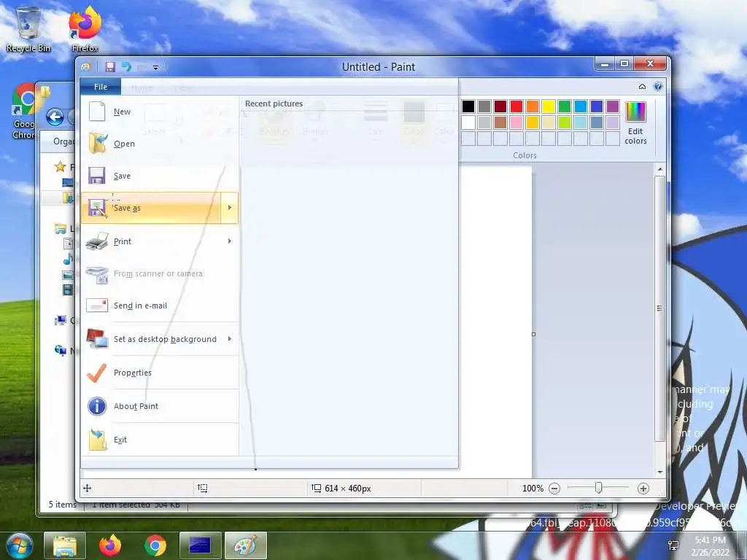This screenshot has height=560, width=747.
Task: Click the Explorer window back arrow
Action: point(55,117)
